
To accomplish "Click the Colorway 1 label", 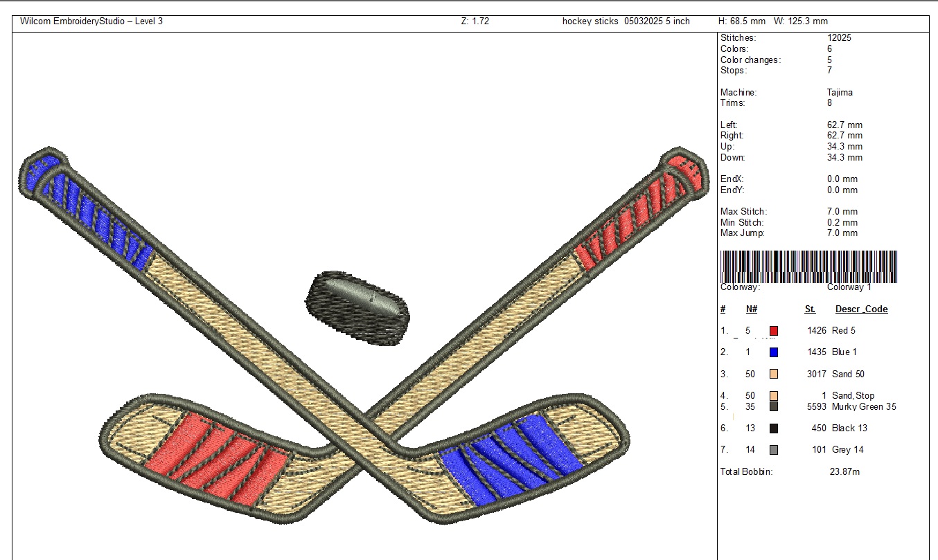I will click(849, 287).
